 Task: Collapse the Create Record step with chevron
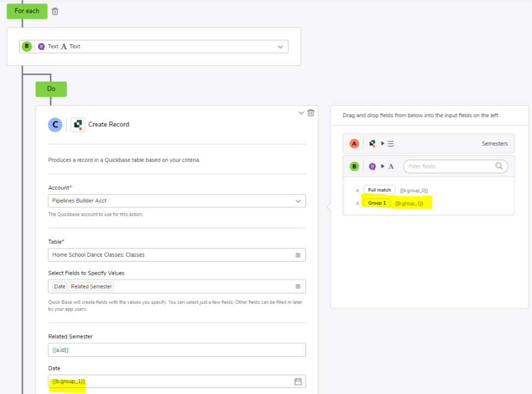coord(301,113)
